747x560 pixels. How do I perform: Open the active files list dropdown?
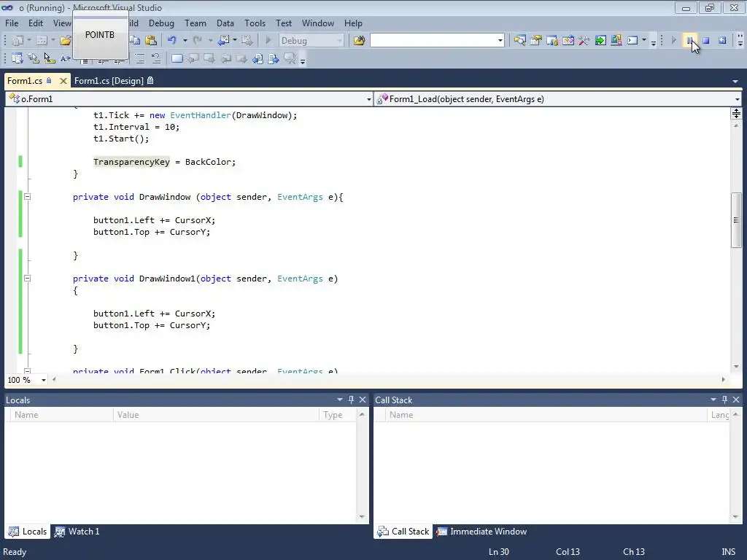[735, 82]
